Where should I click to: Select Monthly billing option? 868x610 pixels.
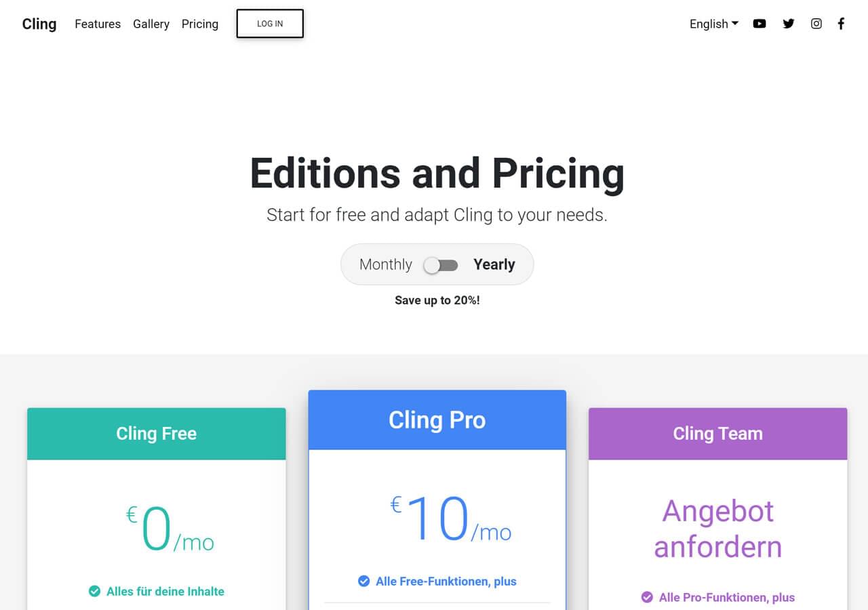click(x=385, y=264)
